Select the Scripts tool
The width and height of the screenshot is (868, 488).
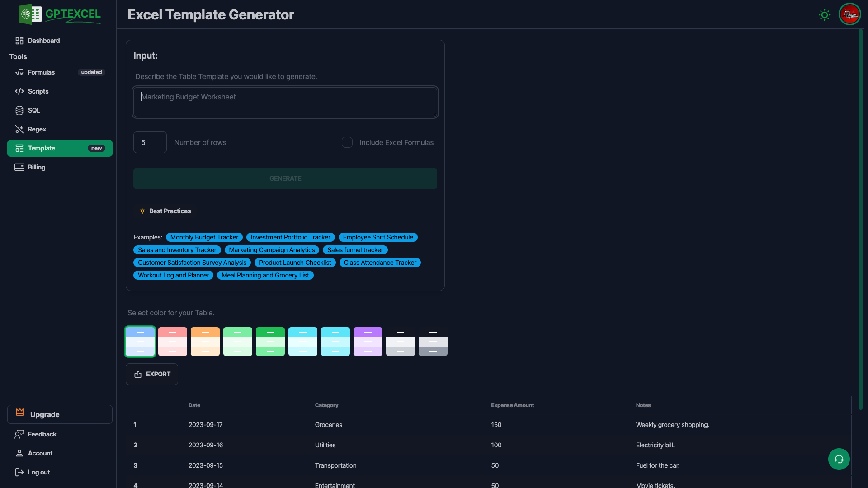click(38, 91)
